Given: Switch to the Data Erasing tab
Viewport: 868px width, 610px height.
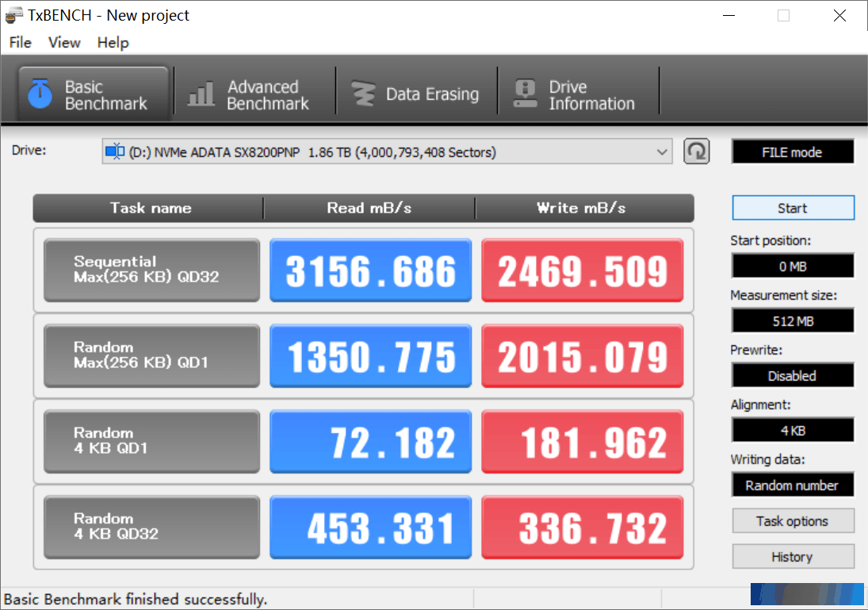Looking at the screenshot, I should click(x=416, y=94).
